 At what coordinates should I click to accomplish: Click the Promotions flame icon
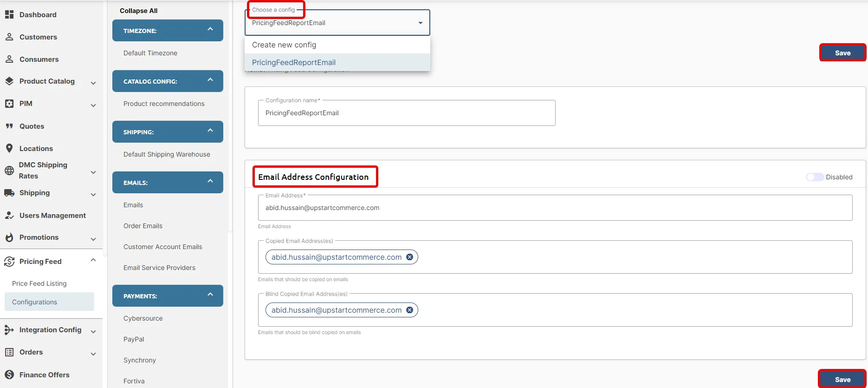click(9, 237)
